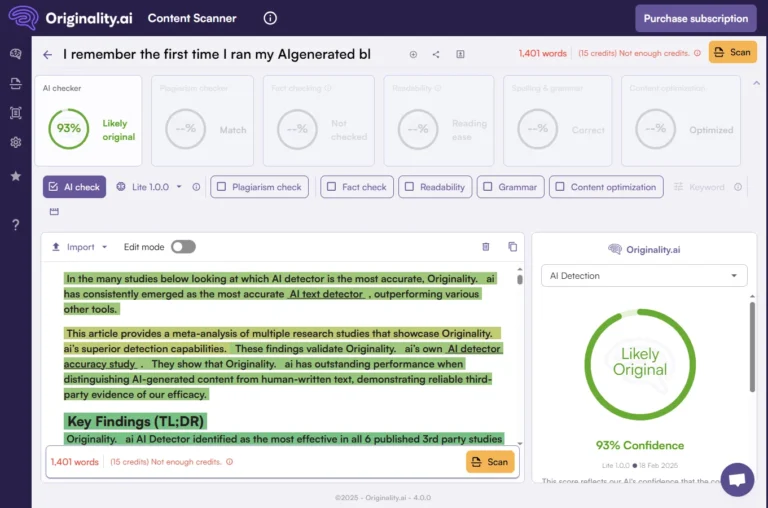Image resolution: width=768 pixels, height=508 pixels.
Task: Click the text area scrollbar thumb
Action: pyautogui.click(x=520, y=279)
